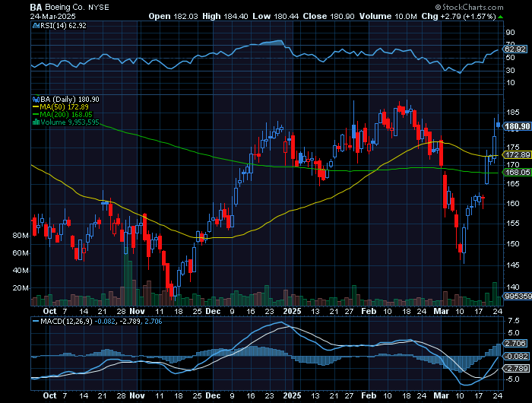The image size is (532, 403).
Task: Click the Oct label under the MACD panel
Action: coord(49,395)
